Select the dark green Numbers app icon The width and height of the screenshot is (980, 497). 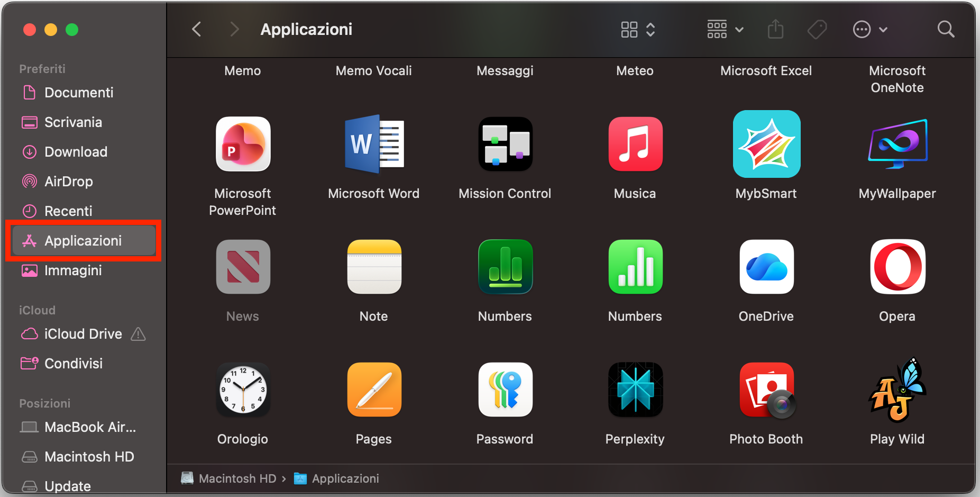(505, 267)
